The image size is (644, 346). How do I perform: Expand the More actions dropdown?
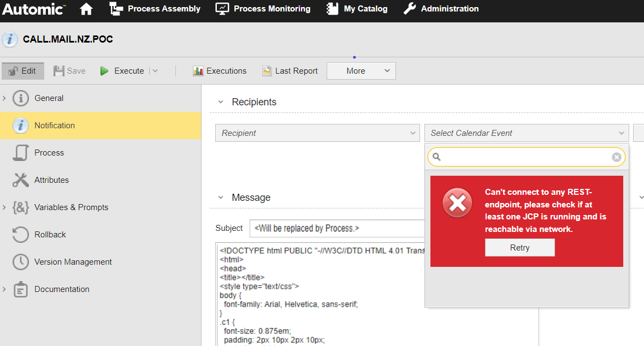361,71
